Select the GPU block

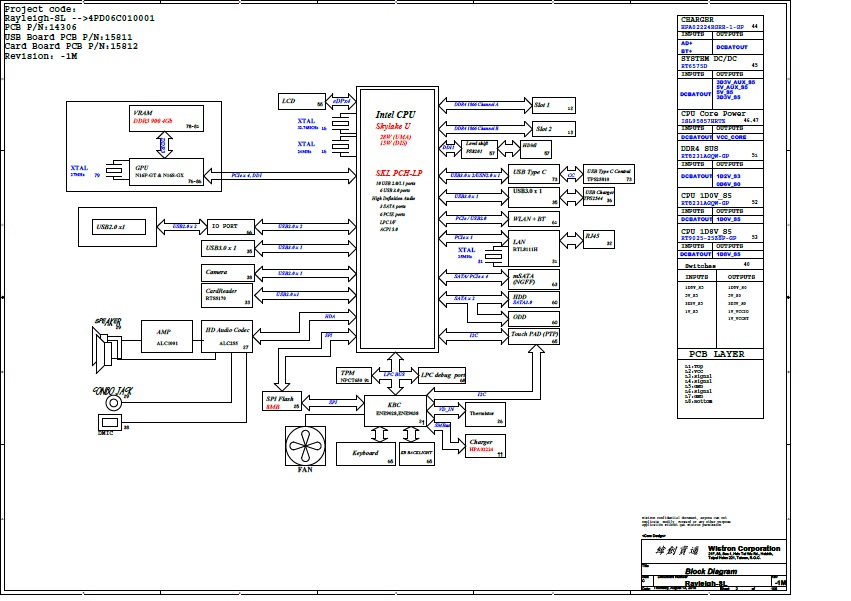(x=167, y=172)
